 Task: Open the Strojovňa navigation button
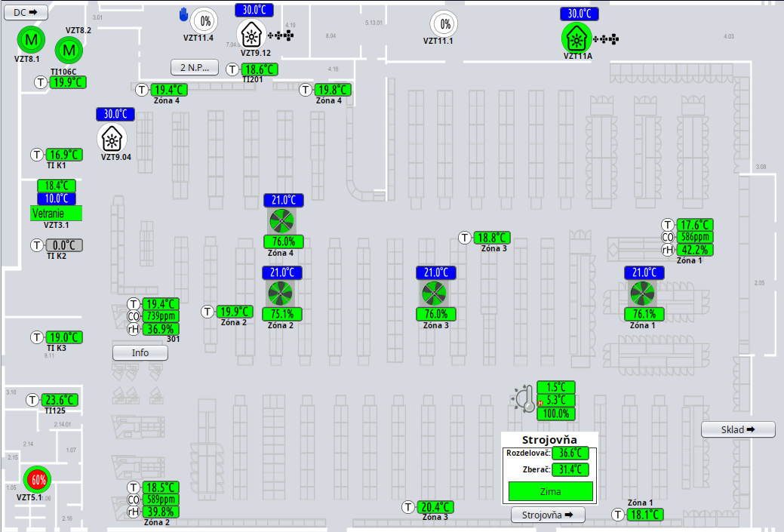tap(548, 515)
